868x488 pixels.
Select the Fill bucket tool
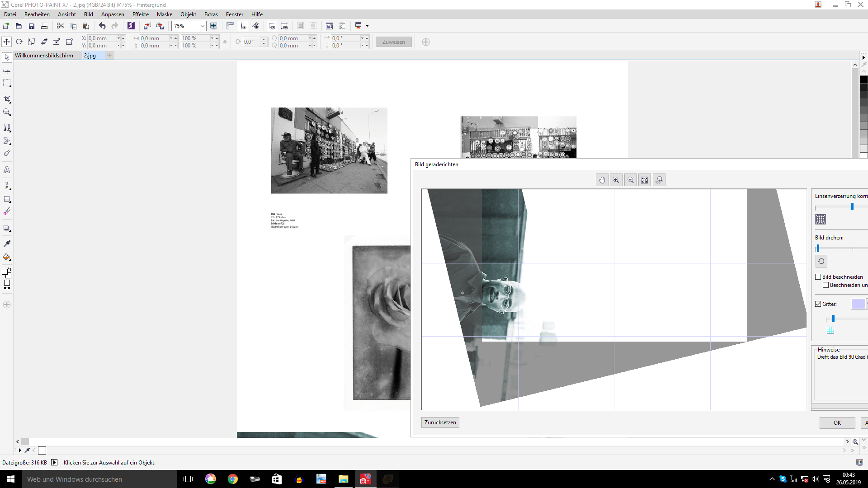coord(7,257)
